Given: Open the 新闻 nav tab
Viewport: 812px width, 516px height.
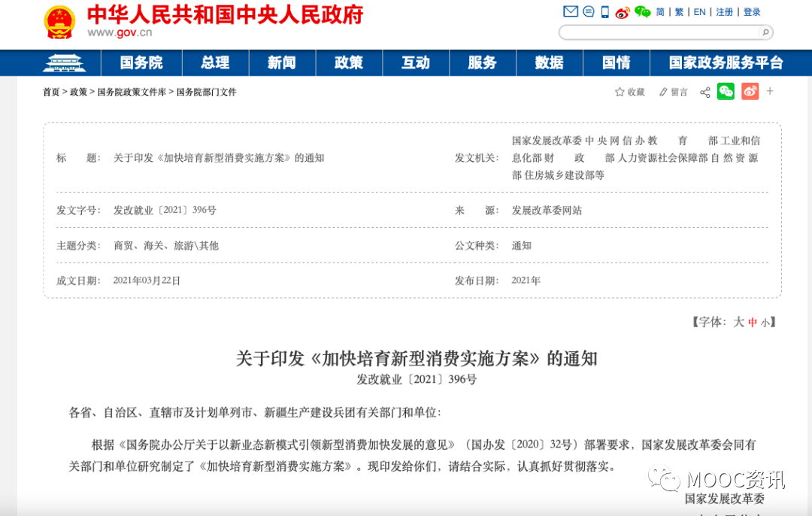Looking at the screenshot, I should pyautogui.click(x=282, y=62).
